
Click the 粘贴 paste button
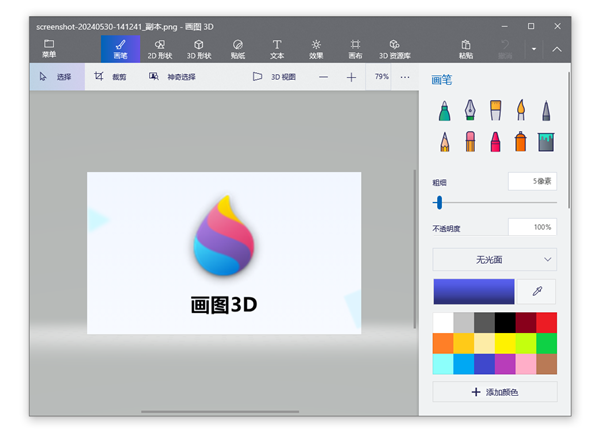pos(466,49)
